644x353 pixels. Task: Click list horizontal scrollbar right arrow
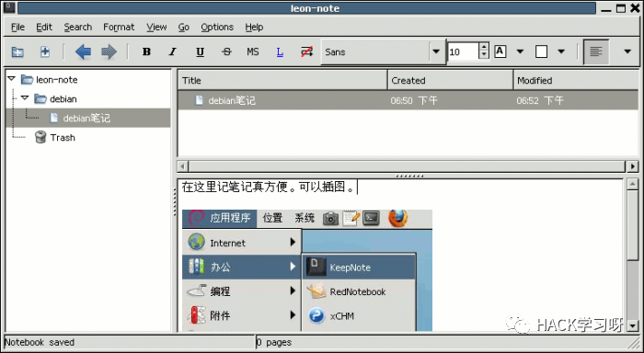tap(633, 166)
